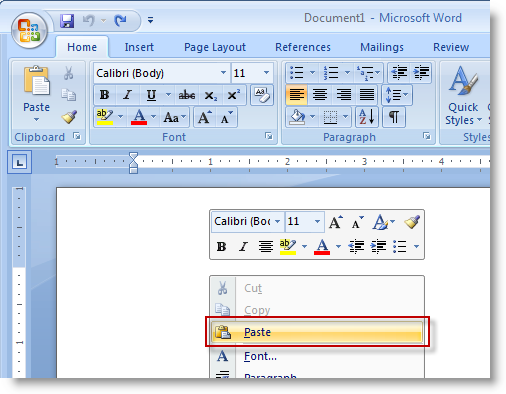Click mini toolbar font size field
The height and width of the screenshot is (394, 506).
[x=304, y=221]
